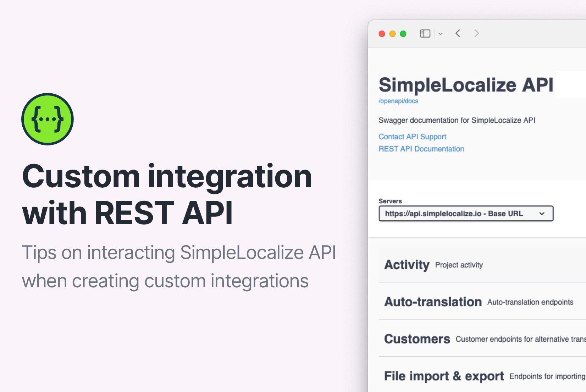This screenshot has width=586, height=392.
Task: Expand the Customers section
Action: [482, 339]
